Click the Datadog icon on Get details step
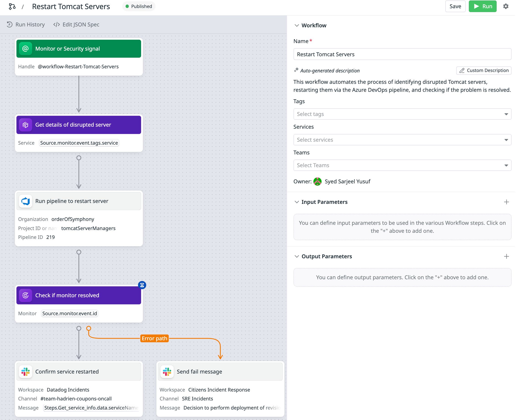The height and width of the screenshot is (420, 516). point(26,125)
